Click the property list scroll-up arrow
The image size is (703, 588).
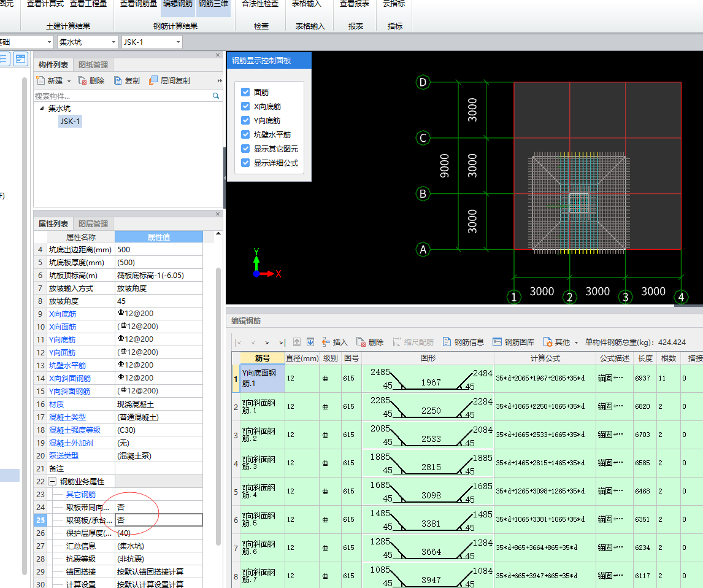coord(218,233)
